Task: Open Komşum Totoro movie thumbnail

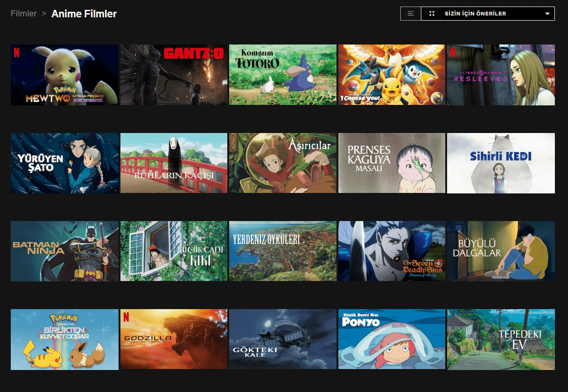Action: pyautogui.click(x=283, y=75)
